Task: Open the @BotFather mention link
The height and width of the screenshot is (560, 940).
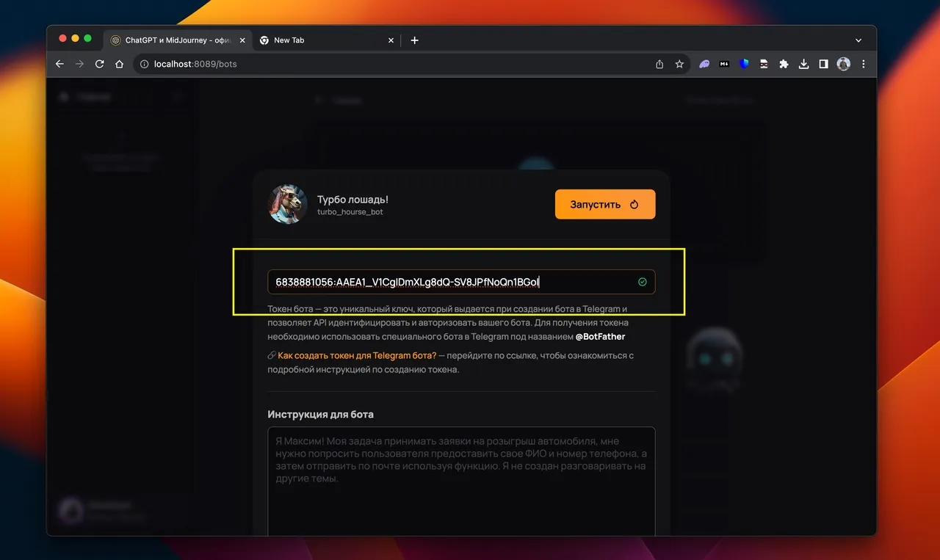Action: [600, 337]
